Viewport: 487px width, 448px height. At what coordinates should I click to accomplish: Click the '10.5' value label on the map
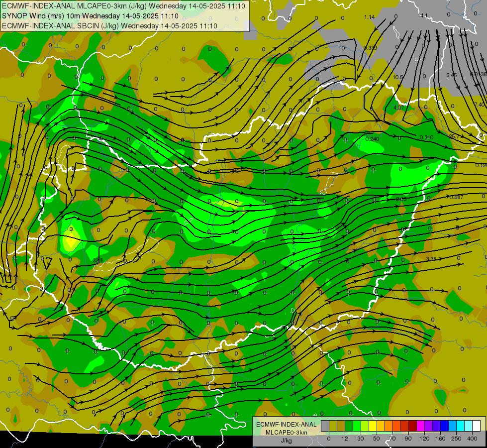point(398,77)
